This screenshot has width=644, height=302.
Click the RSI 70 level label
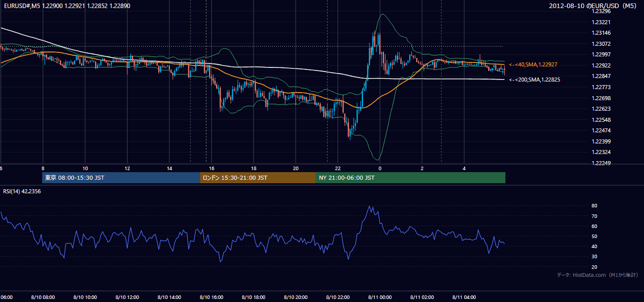(595, 216)
